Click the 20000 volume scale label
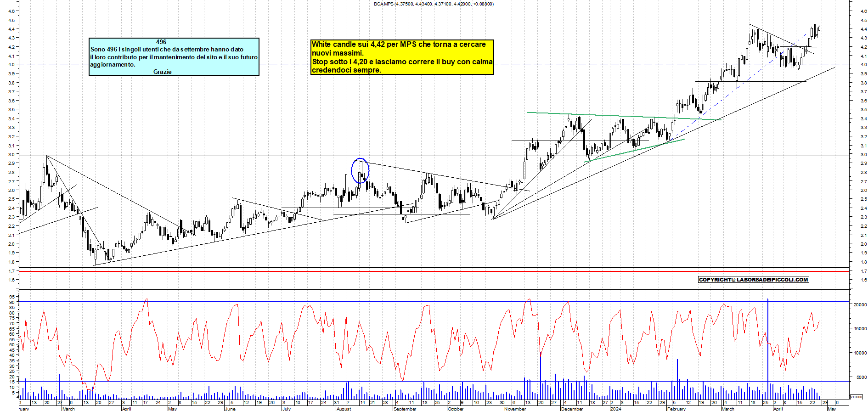This screenshot has width=868, height=411. pos(860,304)
